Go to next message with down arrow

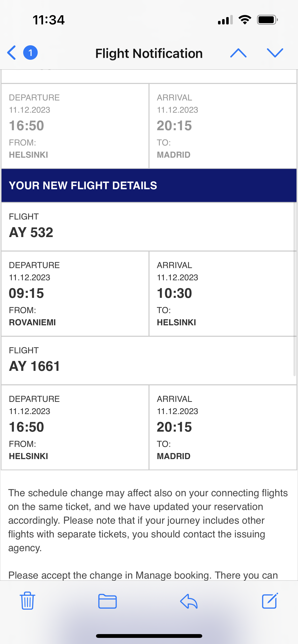coord(275,53)
